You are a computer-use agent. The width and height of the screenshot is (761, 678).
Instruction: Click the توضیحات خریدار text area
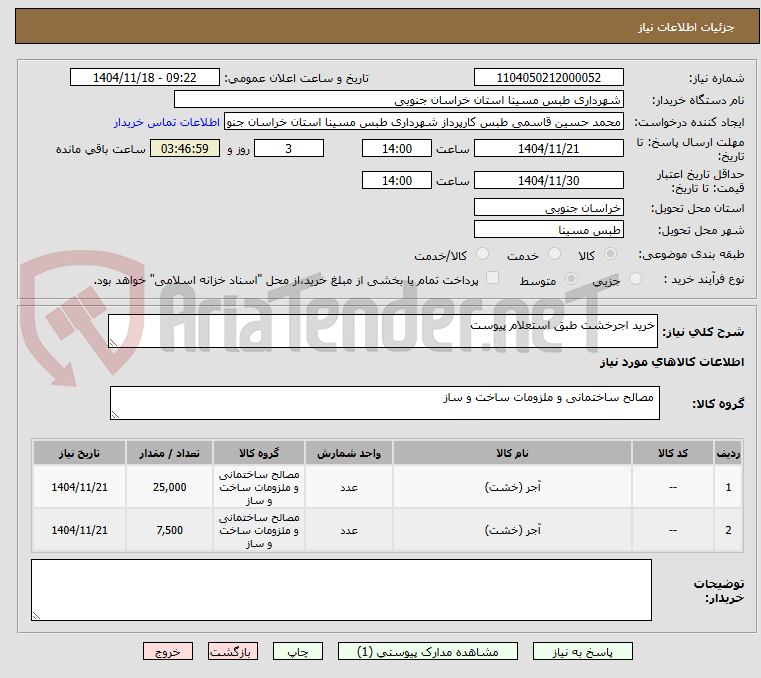pyautogui.click(x=341, y=590)
